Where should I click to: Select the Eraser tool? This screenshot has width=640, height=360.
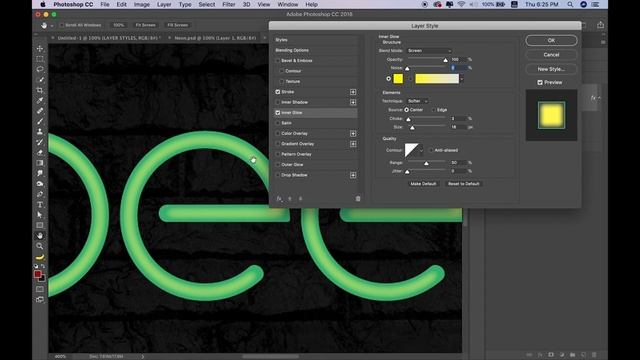40,153
